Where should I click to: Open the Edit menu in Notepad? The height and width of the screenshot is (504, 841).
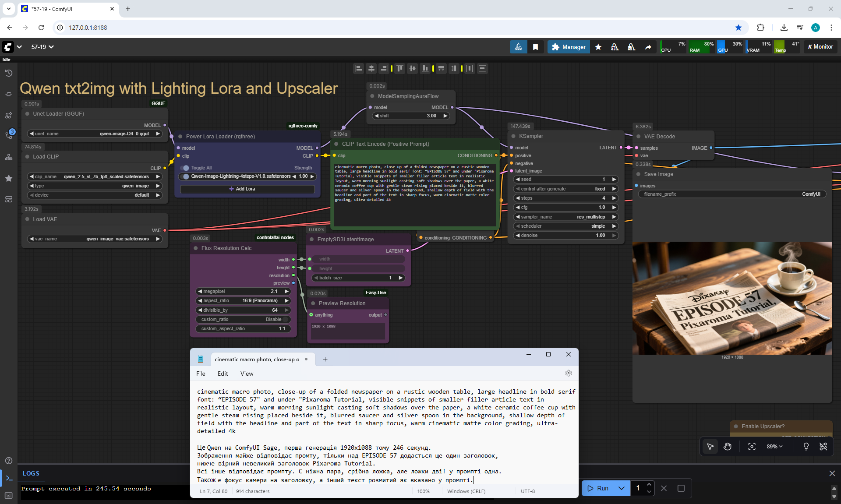pos(223,374)
